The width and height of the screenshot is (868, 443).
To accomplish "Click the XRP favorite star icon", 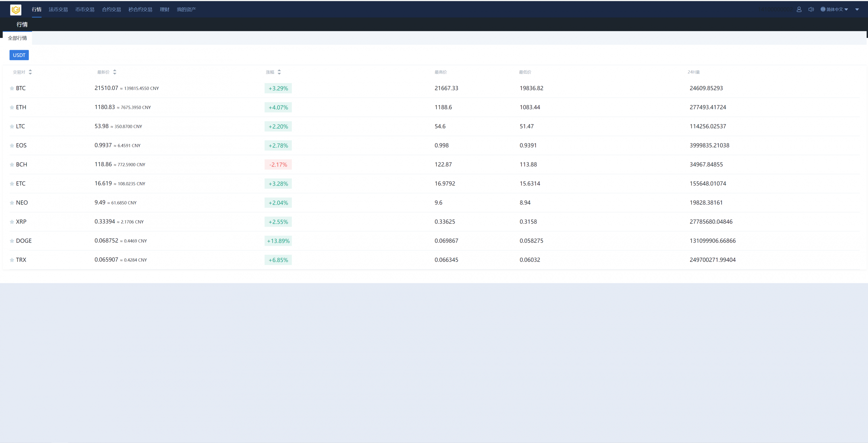I will [x=12, y=222].
